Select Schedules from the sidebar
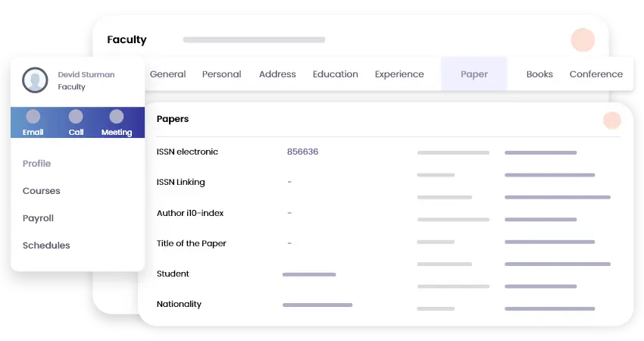 point(46,246)
